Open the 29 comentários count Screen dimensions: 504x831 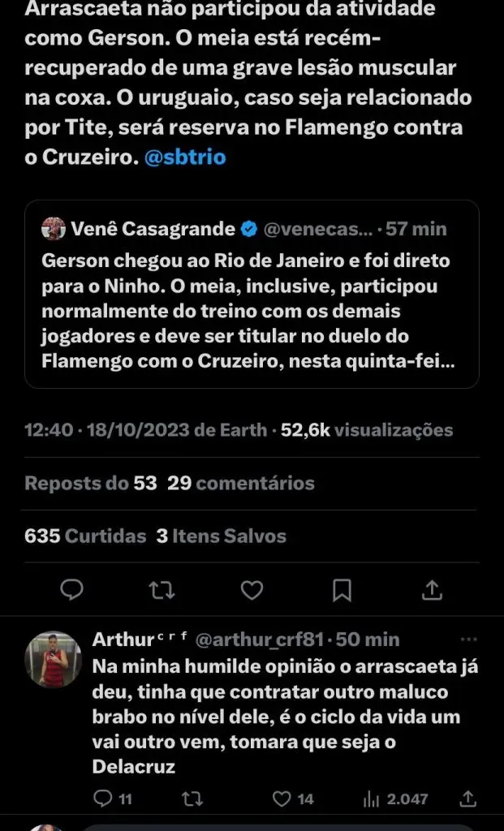(x=240, y=483)
